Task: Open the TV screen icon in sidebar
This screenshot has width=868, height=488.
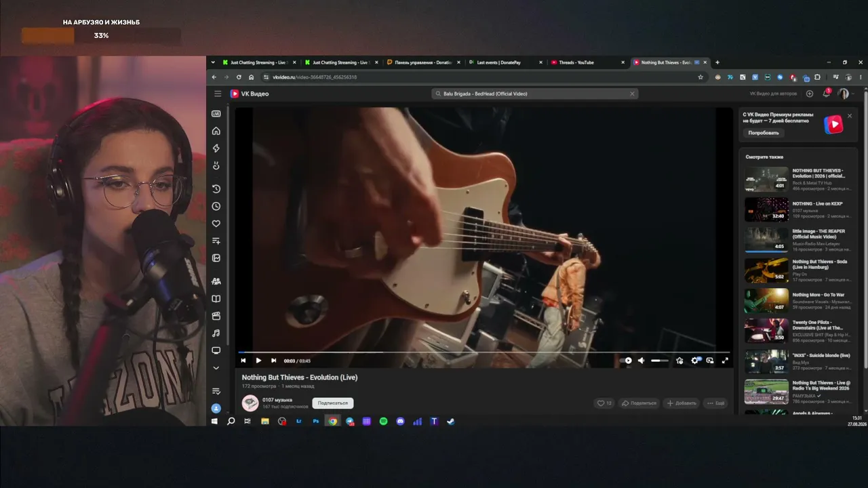Action: 216,350
